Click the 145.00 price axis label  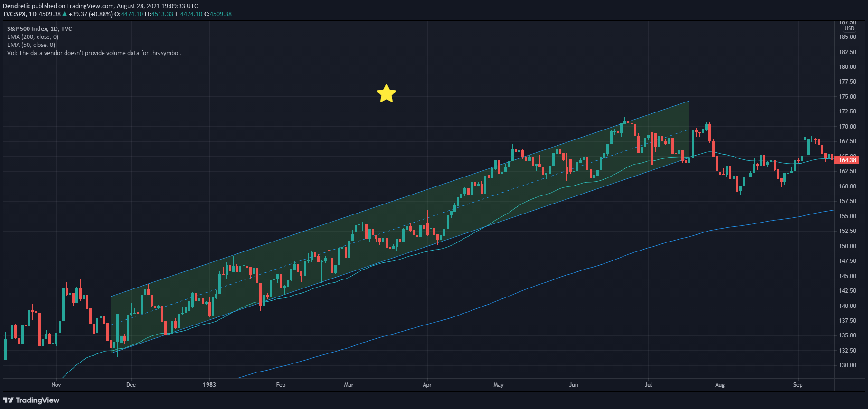click(x=848, y=276)
